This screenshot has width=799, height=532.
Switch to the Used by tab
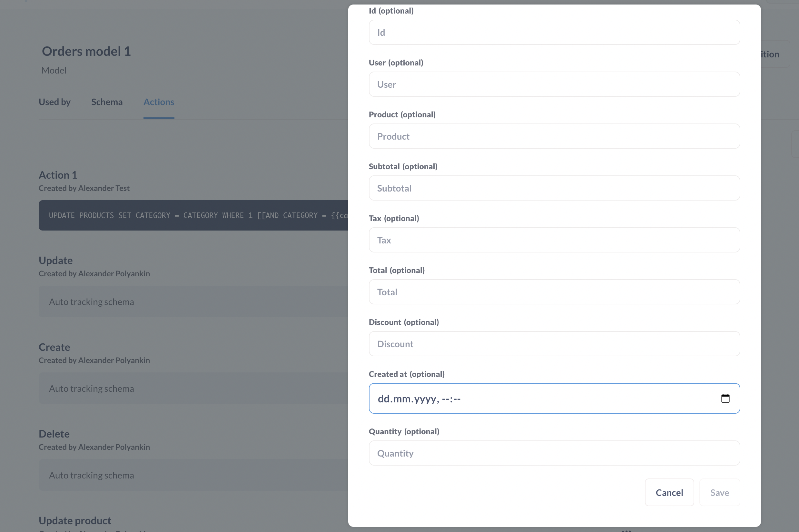click(x=54, y=102)
